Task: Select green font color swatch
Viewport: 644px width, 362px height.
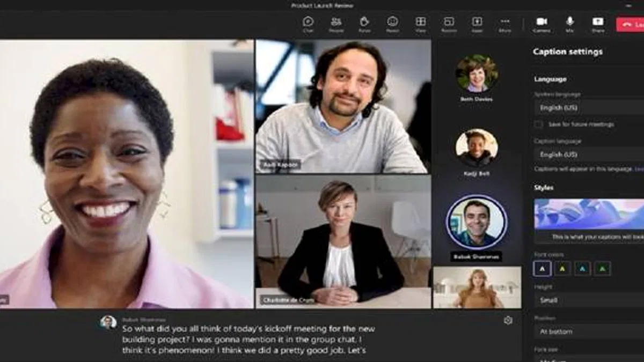Action: 602,269
